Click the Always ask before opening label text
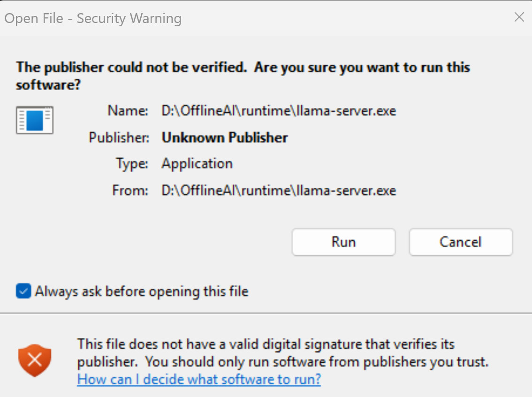532x397 pixels. tap(142, 291)
